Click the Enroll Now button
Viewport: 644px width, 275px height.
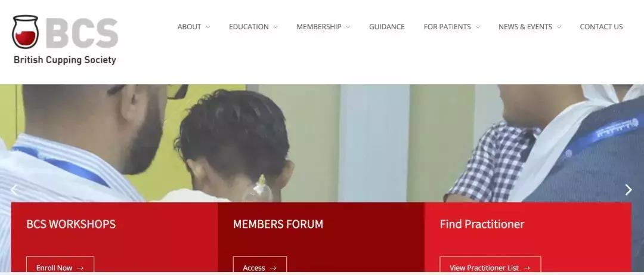click(60, 265)
